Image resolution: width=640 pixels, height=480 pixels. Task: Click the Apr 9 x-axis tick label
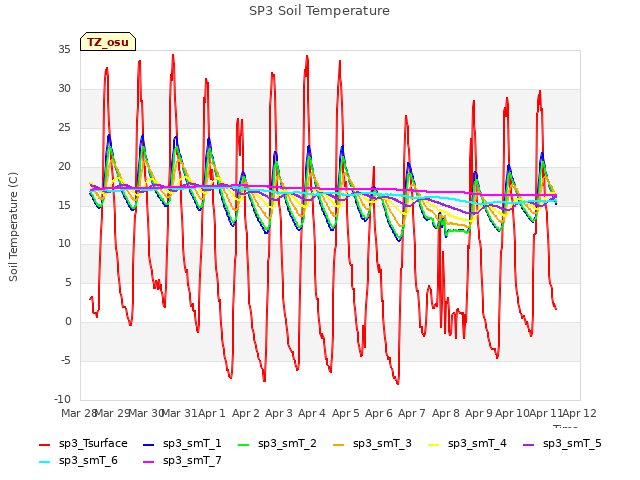(478, 413)
